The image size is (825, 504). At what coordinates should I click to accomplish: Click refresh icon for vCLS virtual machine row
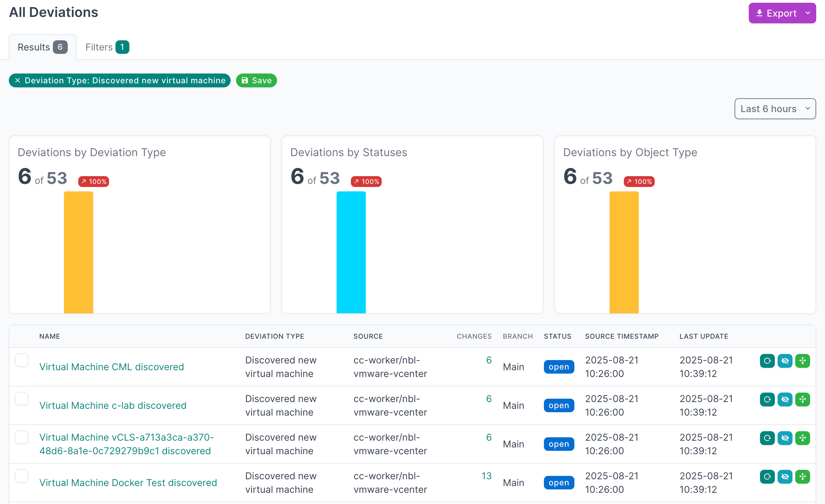pyautogui.click(x=767, y=438)
